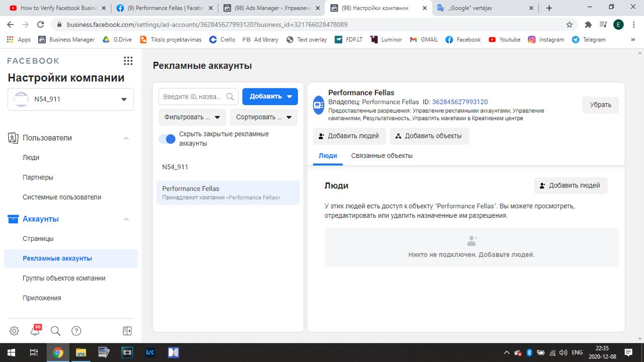Open the help question mark icon
The width and height of the screenshot is (644, 362).
pyautogui.click(x=76, y=331)
